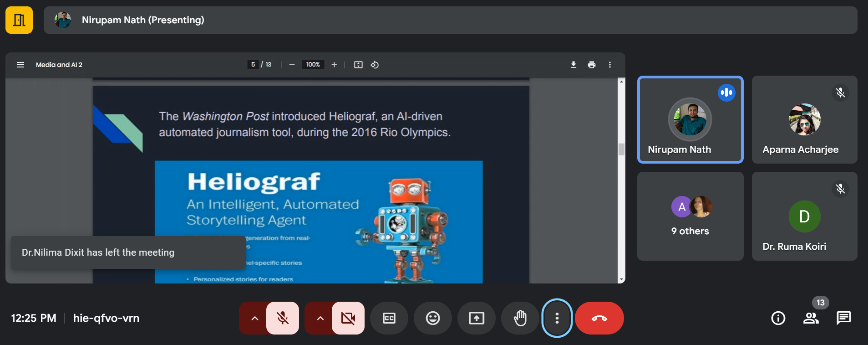Open the 9 others participants tile

(690, 216)
